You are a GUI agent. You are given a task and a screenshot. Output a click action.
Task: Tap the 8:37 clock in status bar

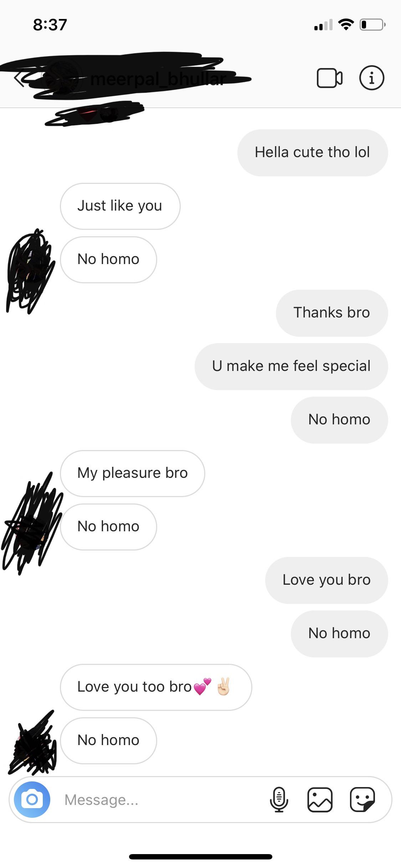point(50,25)
